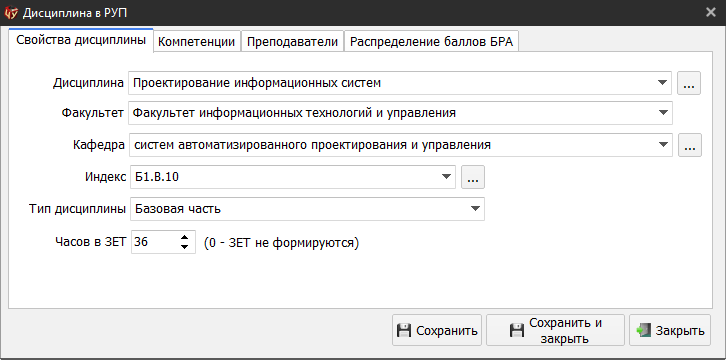Click the Б1.В.10 index value
The image size is (726, 360).
point(156,177)
